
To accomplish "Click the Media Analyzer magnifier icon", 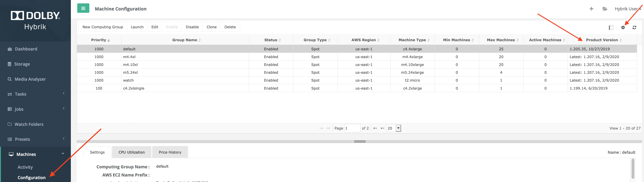I will coord(9,79).
